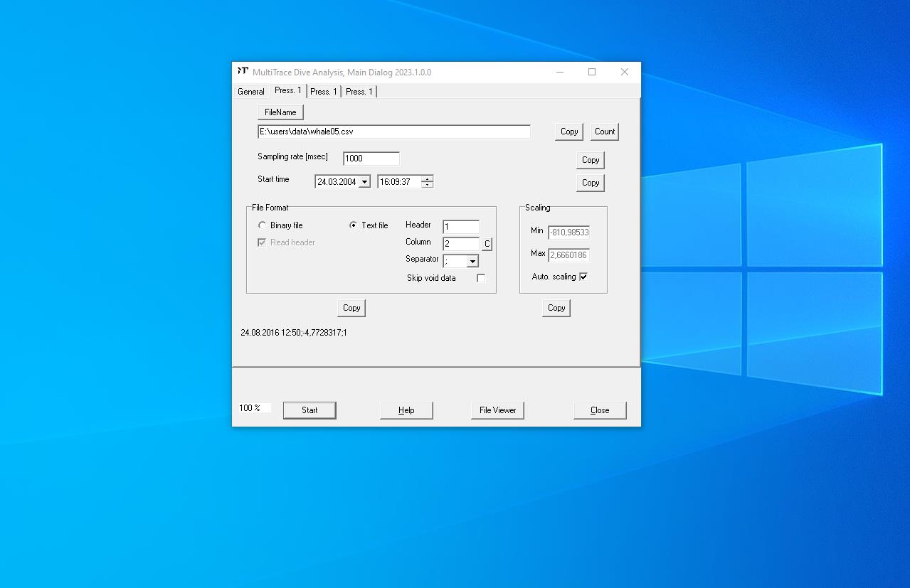Click into the Sampling rate input field
This screenshot has width=910, height=588.
pyautogui.click(x=371, y=159)
